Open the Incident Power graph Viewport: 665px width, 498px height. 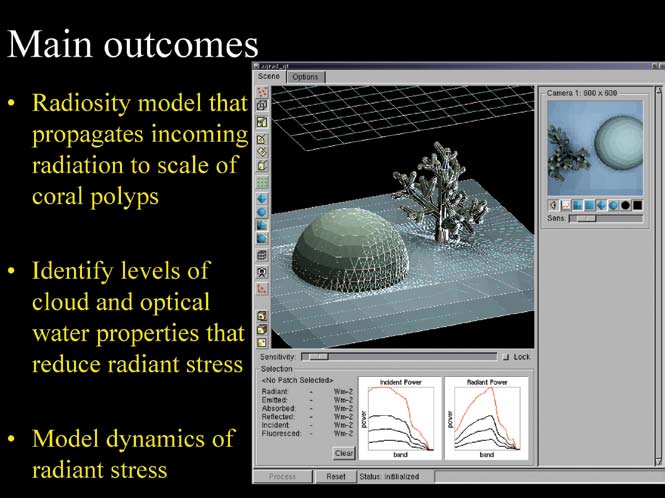click(x=397, y=417)
